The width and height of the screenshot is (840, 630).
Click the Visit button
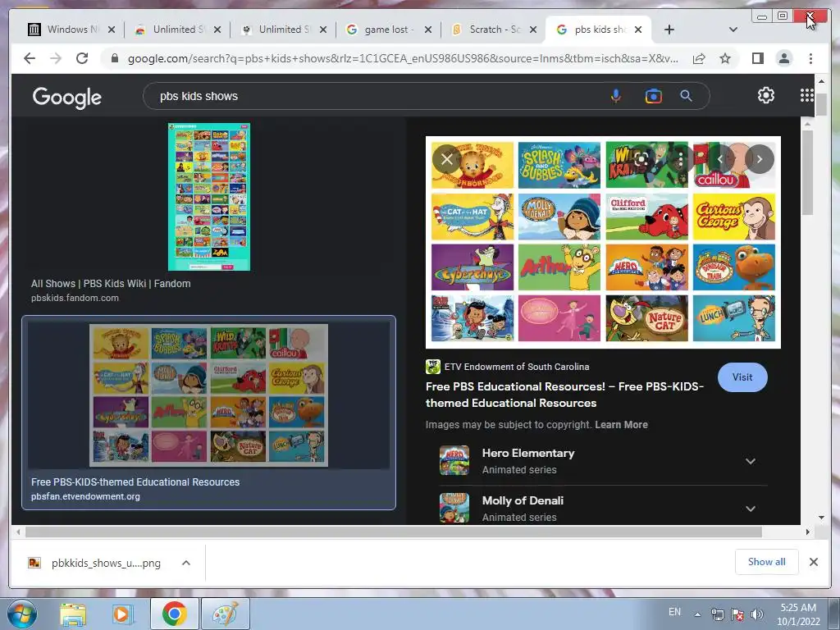click(x=742, y=377)
